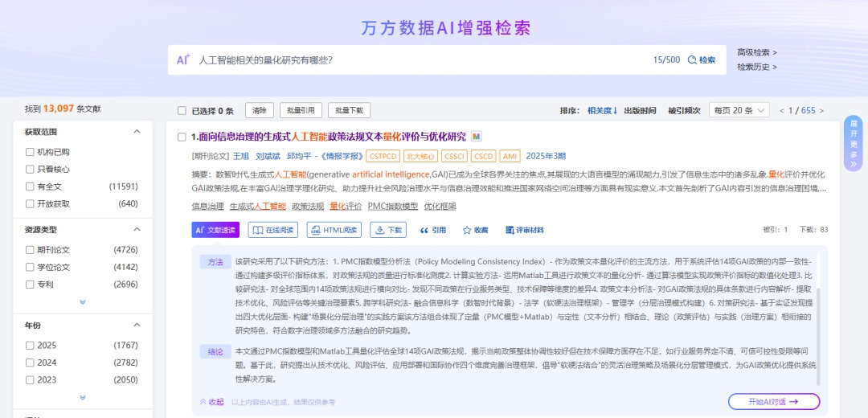
Task: Collapse the 年份 section
Action: (x=137, y=325)
